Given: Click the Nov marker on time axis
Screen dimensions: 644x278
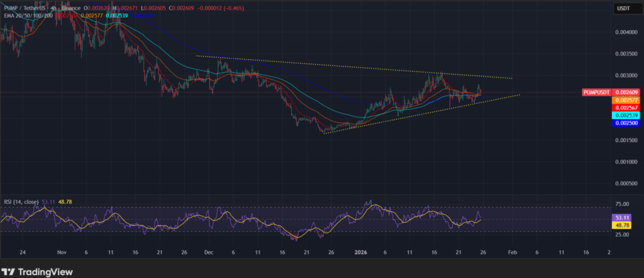Looking at the screenshot, I should pos(62,251).
